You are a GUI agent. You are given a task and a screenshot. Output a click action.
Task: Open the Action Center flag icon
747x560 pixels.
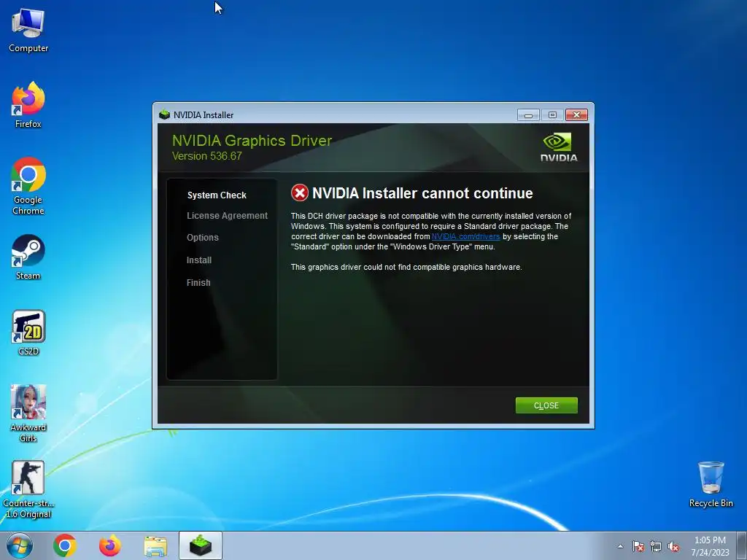[638, 546]
